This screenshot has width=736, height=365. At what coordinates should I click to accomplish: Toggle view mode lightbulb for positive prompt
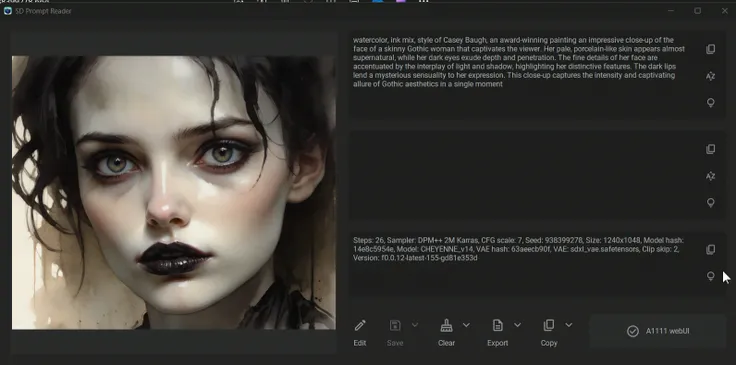click(x=711, y=103)
